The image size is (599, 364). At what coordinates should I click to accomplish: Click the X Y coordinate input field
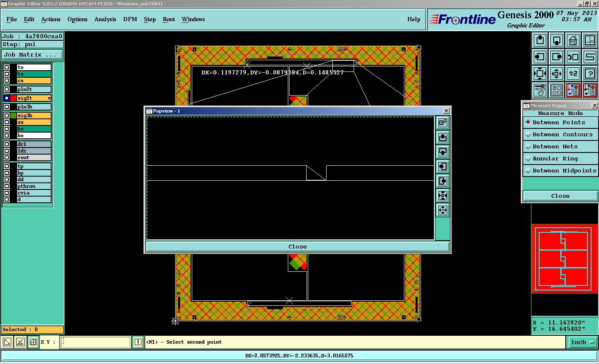[96, 342]
